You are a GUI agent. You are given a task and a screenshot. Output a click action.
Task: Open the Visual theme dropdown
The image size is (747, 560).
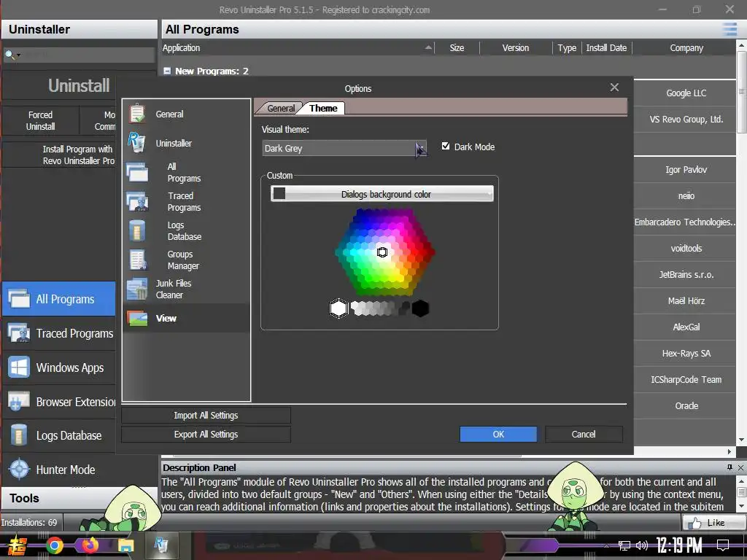point(344,149)
